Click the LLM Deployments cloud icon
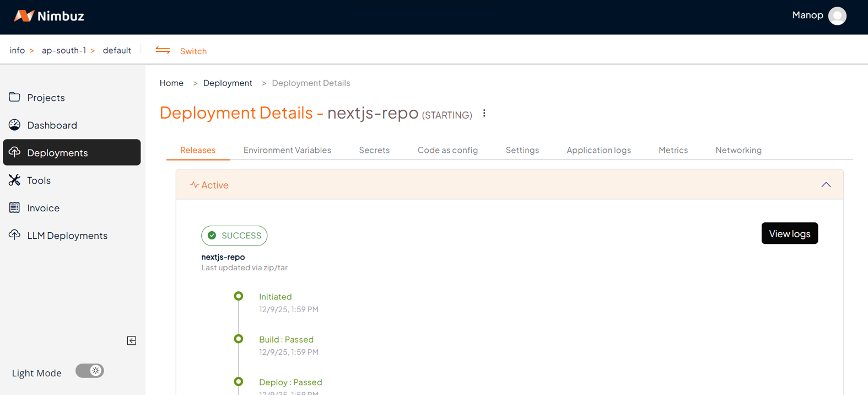 click(x=14, y=235)
